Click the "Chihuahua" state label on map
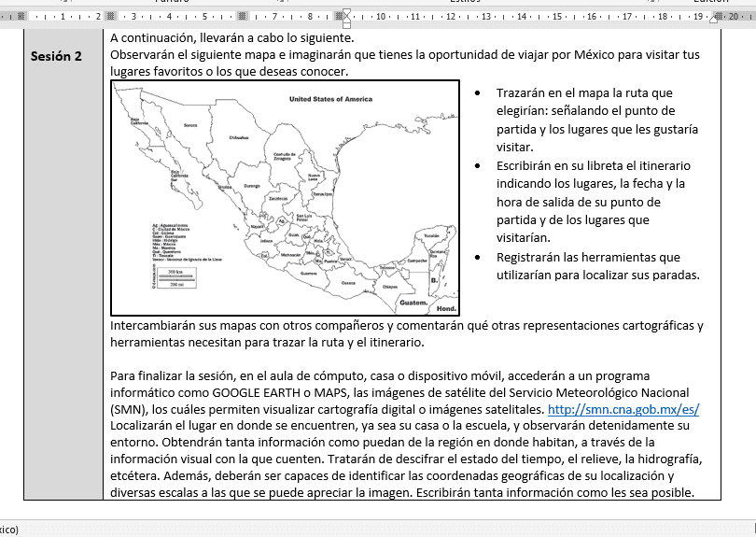This screenshot has height=537, width=756. (x=239, y=137)
